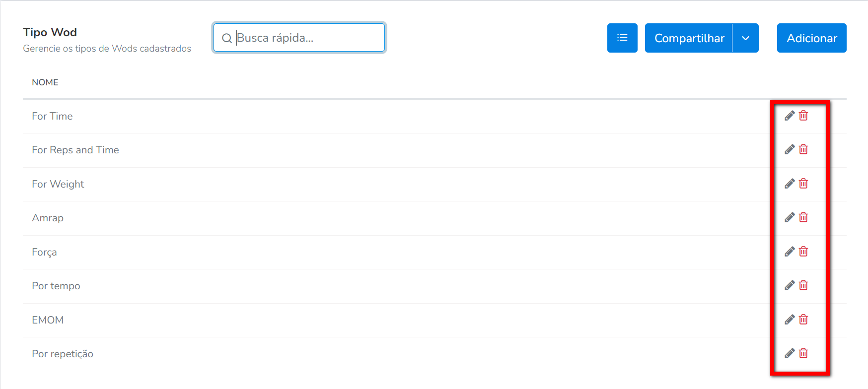The height and width of the screenshot is (389, 868).
Task: Remove the Por repetição wod type
Action: [x=803, y=353]
